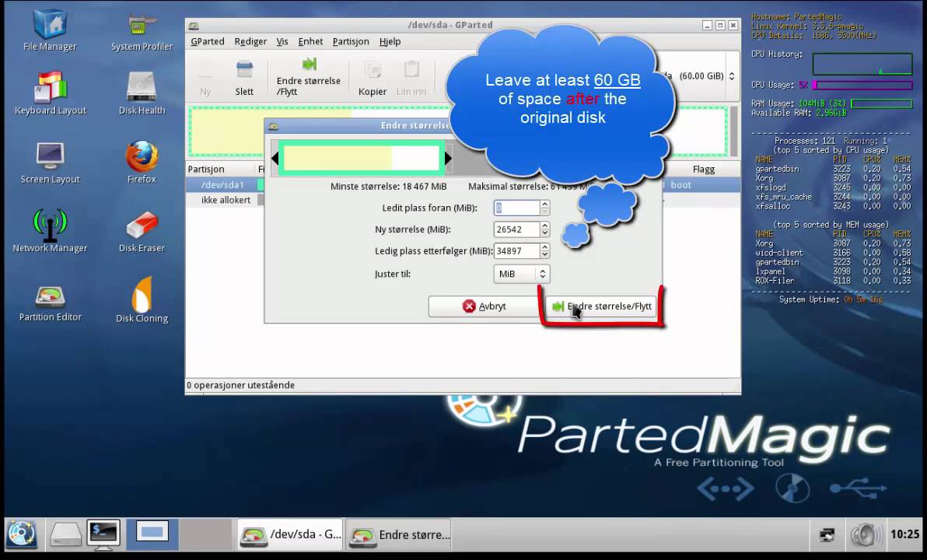Screen dimensions: 927x560
Task: Click the Endre størrelse/Flytt toolbar icon
Action: coord(309,77)
